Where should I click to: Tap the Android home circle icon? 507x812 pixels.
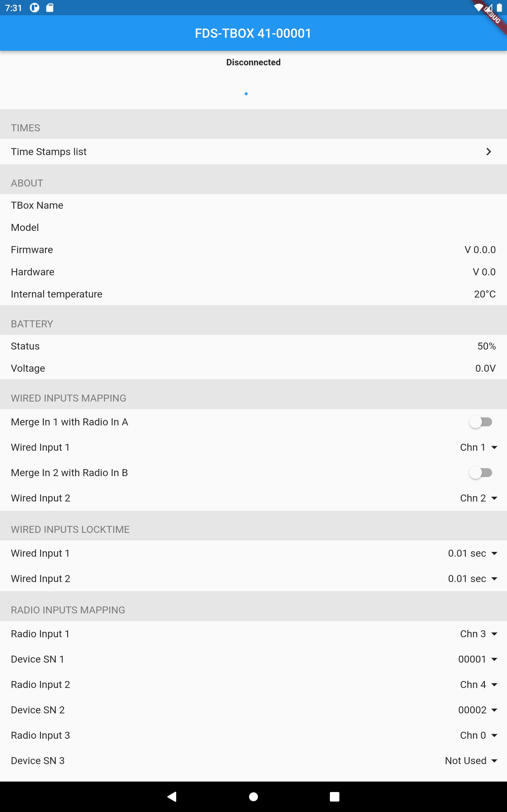253,796
